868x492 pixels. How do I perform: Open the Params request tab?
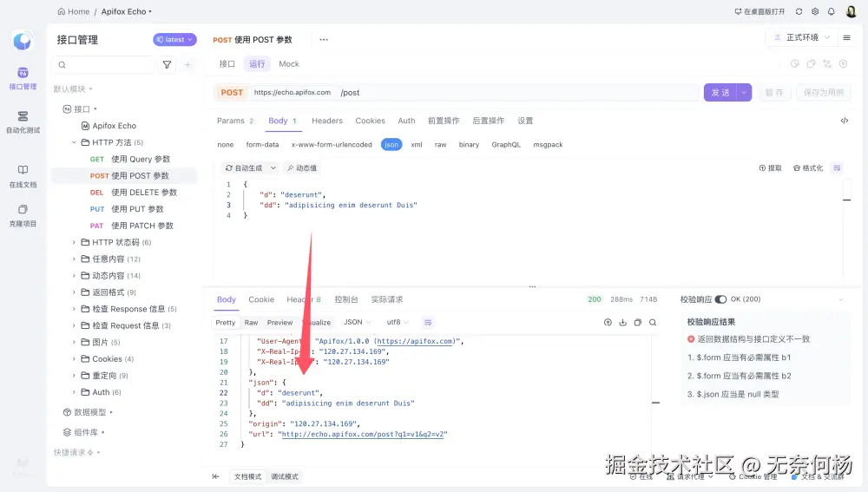pyautogui.click(x=234, y=121)
